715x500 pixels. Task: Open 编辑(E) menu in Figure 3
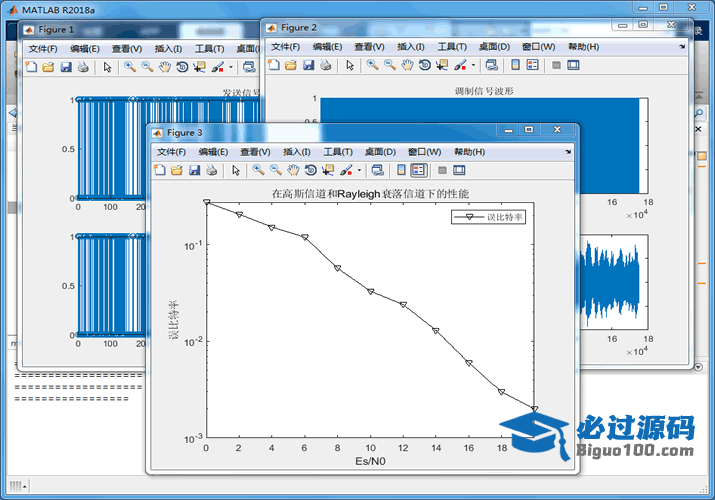point(213,152)
